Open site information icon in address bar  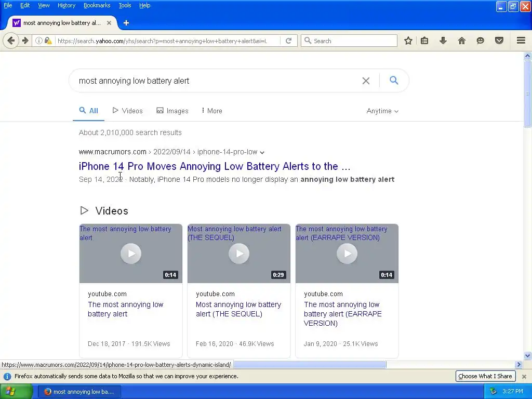[39, 41]
